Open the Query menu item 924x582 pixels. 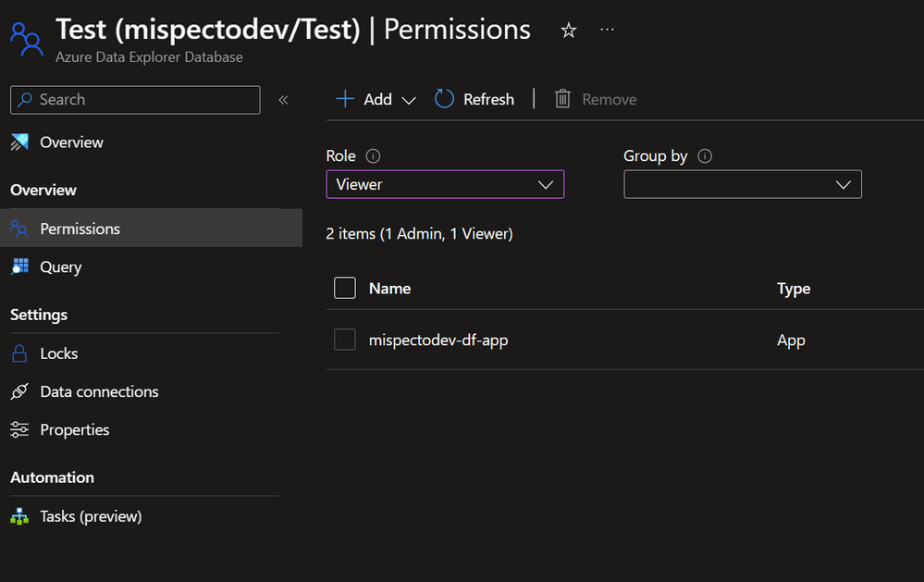pyautogui.click(x=61, y=266)
